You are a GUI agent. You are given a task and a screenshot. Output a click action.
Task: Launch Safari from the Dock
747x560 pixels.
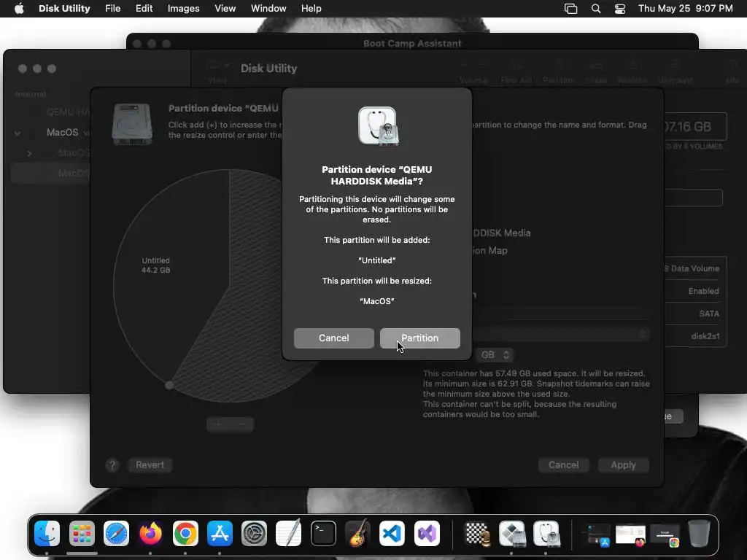tap(116, 533)
